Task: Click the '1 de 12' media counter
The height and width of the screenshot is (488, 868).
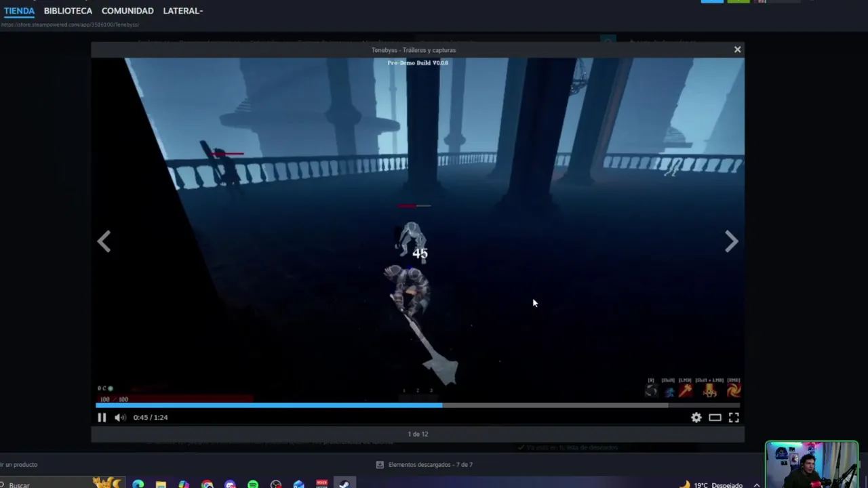Action: coord(418,434)
